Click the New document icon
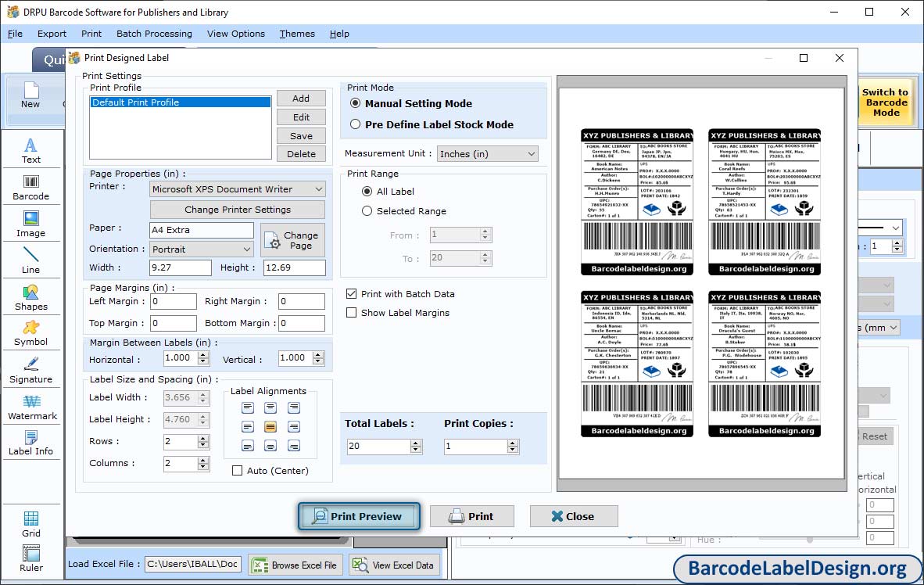 click(30, 95)
